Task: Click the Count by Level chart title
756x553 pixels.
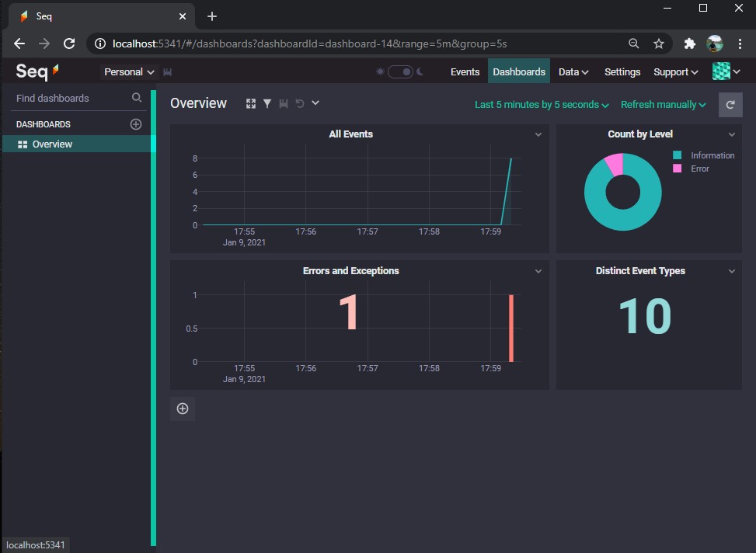Action: pyautogui.click(x=639, y=134)
